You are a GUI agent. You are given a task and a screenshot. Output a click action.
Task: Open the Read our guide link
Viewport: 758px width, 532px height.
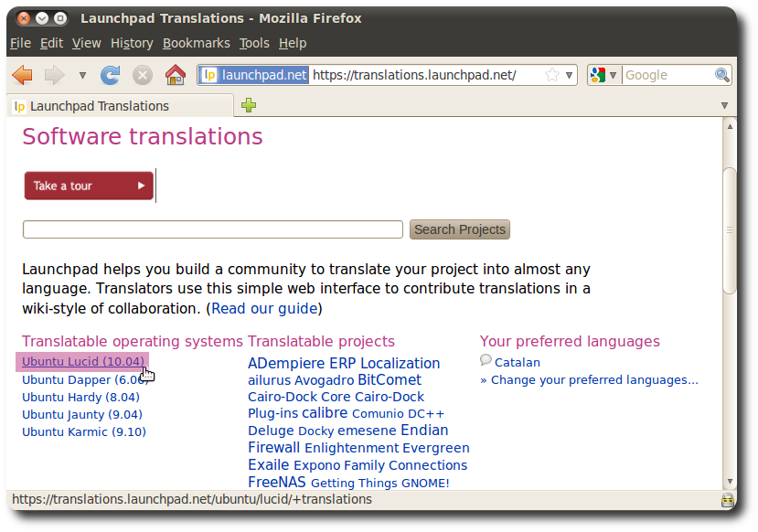[x=264, y=308]
